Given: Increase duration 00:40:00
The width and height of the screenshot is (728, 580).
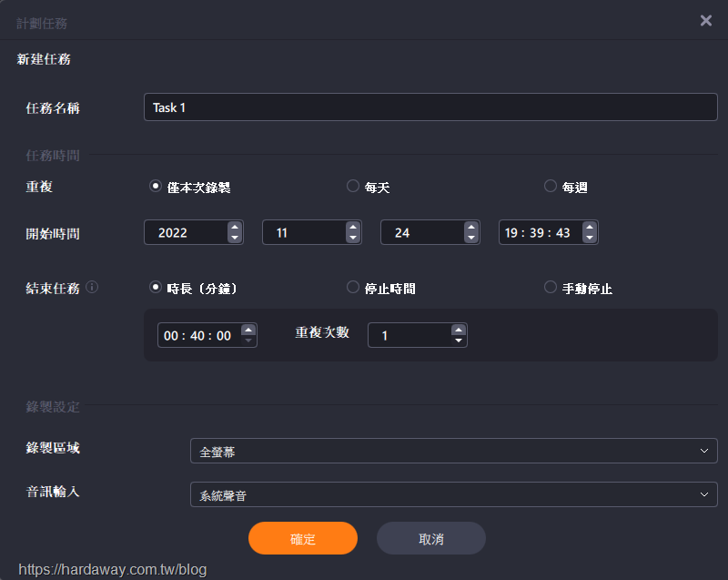Looking at the screenshot, I should point(248,331).
